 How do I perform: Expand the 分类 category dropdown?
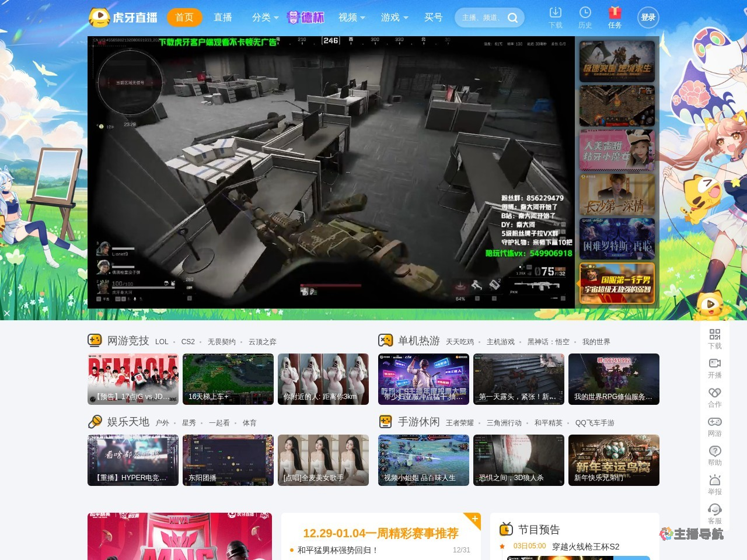coord(265,17)
